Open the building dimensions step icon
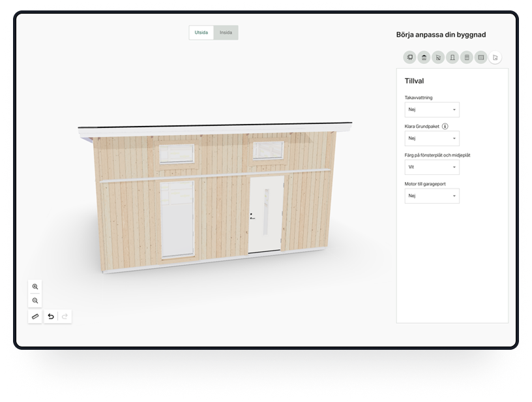The image size is (532, 402). tap(410, 57)
